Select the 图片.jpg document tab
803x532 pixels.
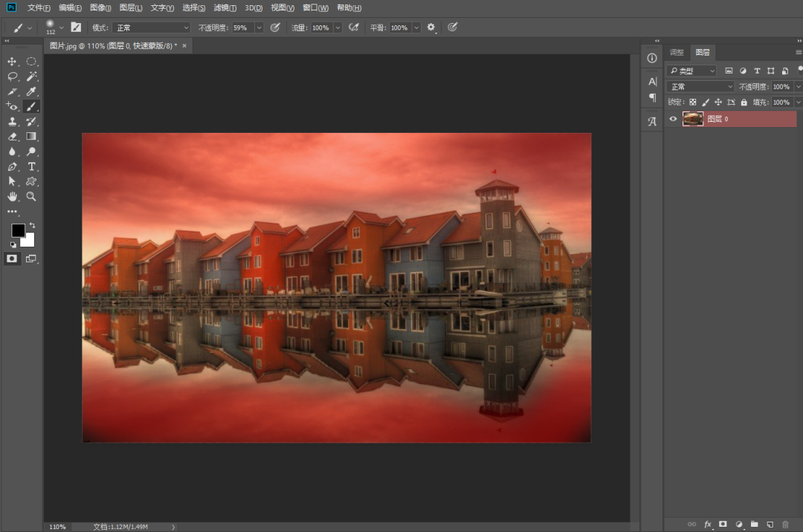click(114, 45)
